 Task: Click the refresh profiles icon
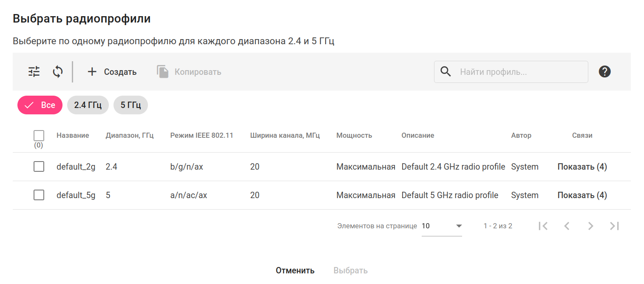coord(58,72)
